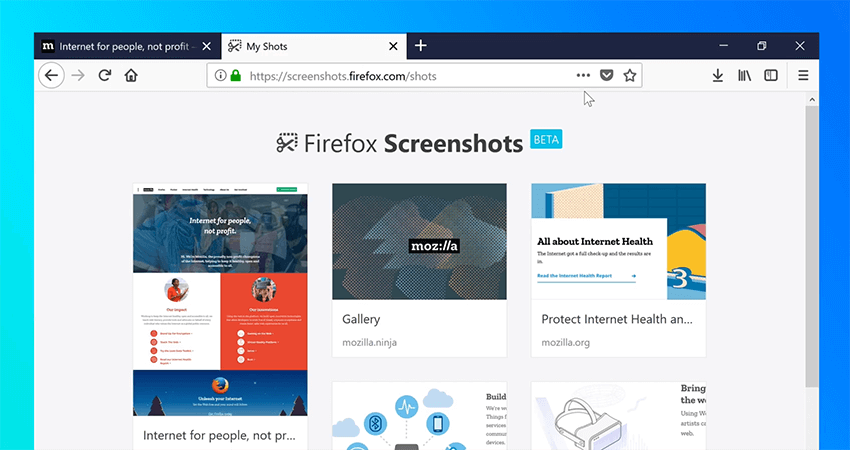The width and height of the screenshot is (850, 450).
Task: Toggle the sidebar icon in toolbar
Action: (x=771, y=76)
